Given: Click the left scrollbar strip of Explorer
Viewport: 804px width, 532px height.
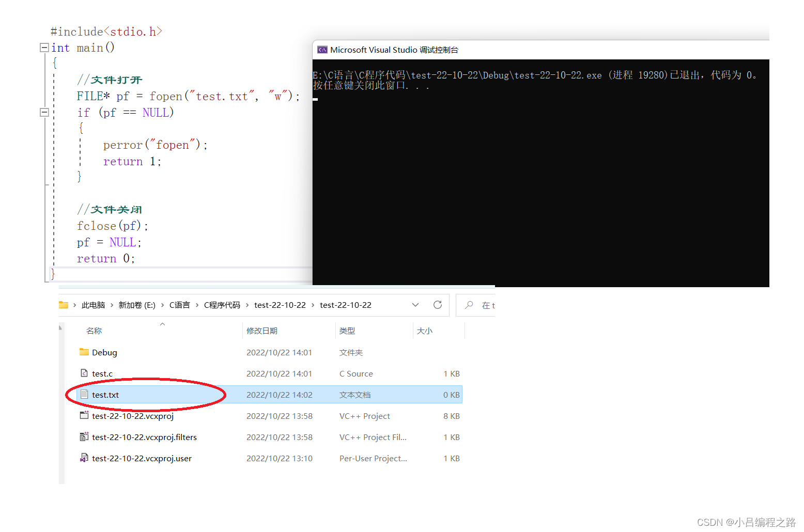Looking at the screenshot, I should (x=61, y=403).
